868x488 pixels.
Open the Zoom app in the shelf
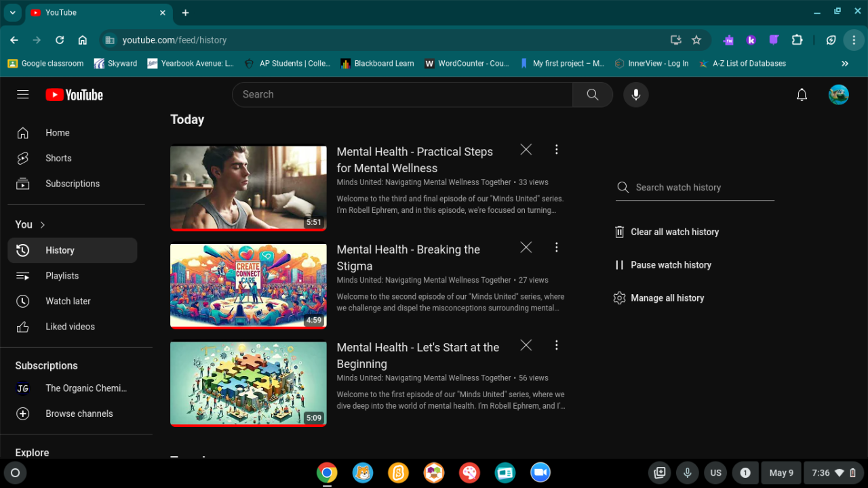pos(540,472)
